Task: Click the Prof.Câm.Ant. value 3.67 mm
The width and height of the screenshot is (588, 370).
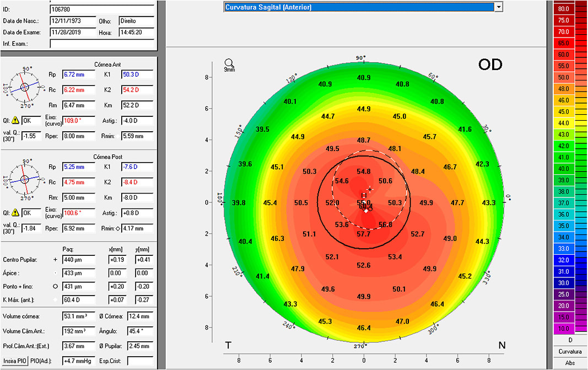Action: pos(79,346)
